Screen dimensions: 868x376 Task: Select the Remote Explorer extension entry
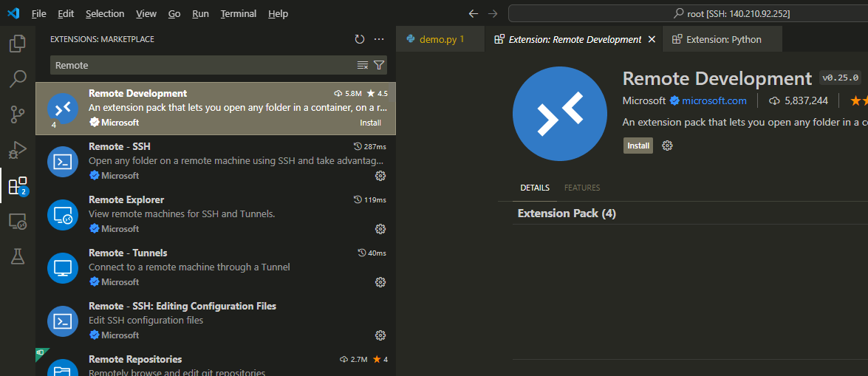(x=216, y=214)
